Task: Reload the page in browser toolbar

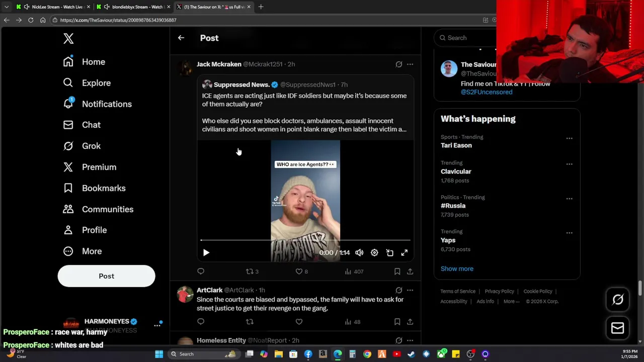Action: coord(31,20)
